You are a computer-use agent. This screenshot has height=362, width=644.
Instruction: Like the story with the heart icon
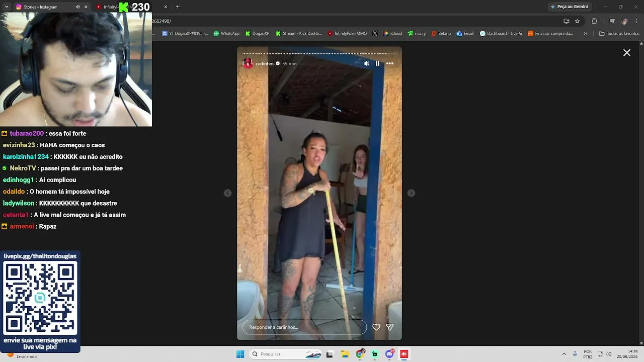point(376,327)
